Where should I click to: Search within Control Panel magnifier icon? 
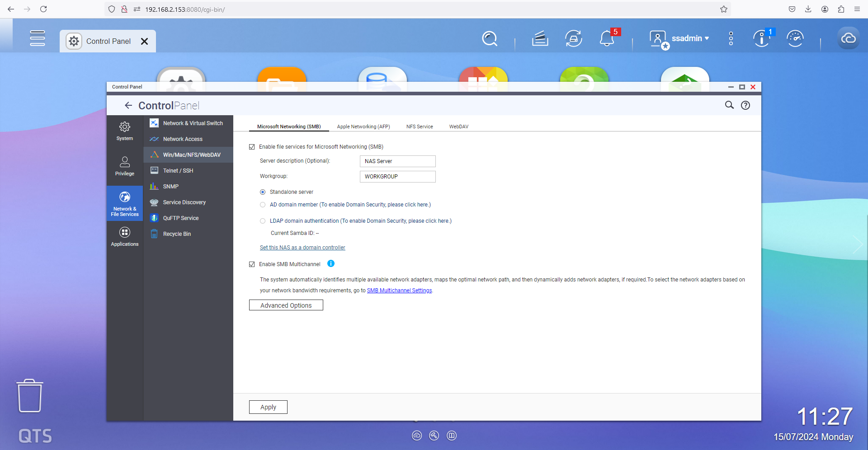pyautogui.click(x=729, y=105)
